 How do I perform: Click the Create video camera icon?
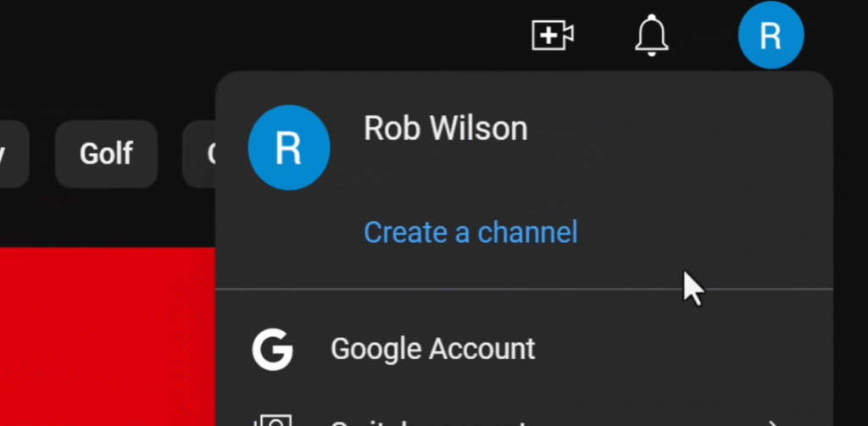pyautogui.click(x=553, y=36)
